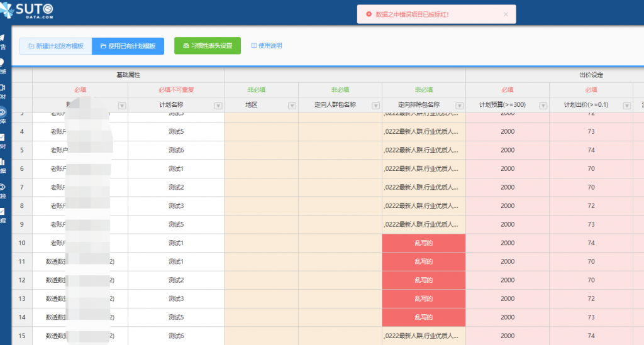644x345 pixels.
Task: Click red 乱写的 cell in row 12
Action: 424,280
